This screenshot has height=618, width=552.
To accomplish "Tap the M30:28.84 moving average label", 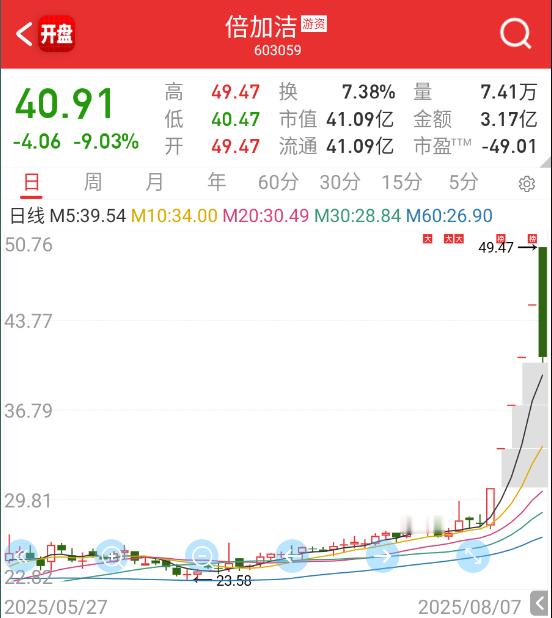I will pyautogui.click(x=357, y=216).
